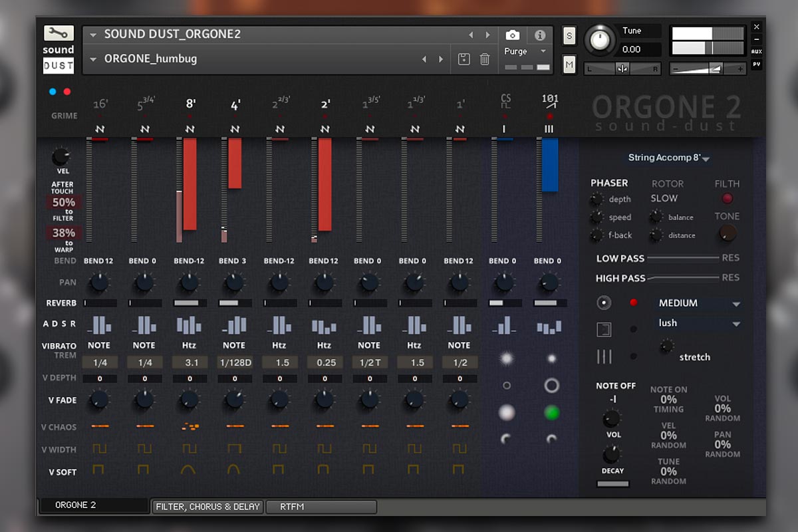Click the AUX button on the right edge

pos(757,51)
